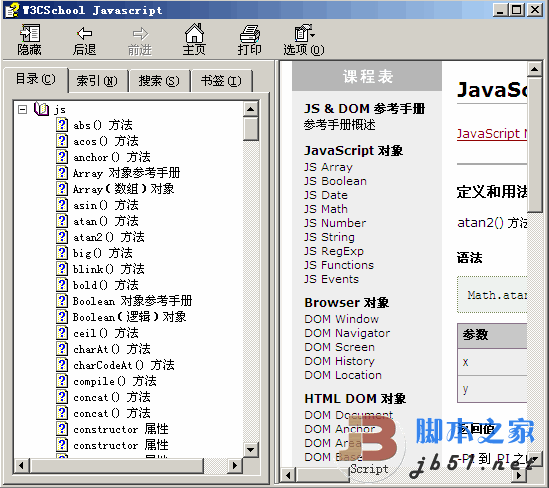The height and width of the screenshot is (488, 549).
Task: Click tree horizontal scrollbar thumb
Action: pos(117,466)
